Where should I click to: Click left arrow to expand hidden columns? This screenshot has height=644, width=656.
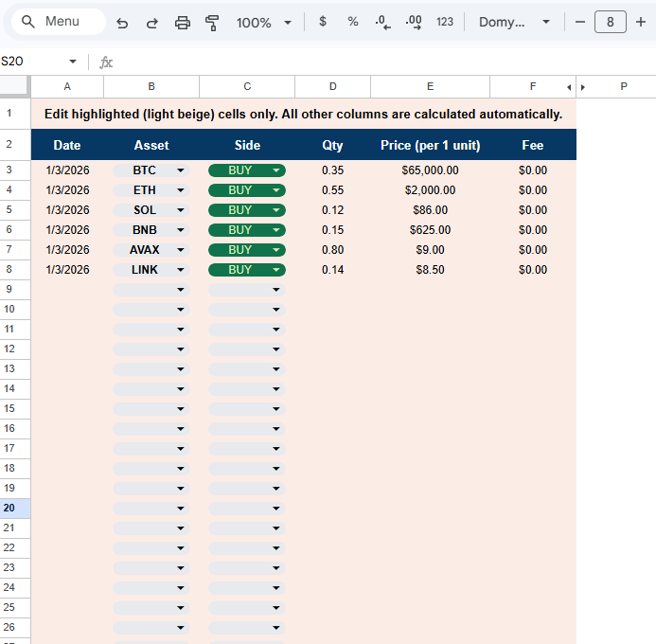pos(569,87)
